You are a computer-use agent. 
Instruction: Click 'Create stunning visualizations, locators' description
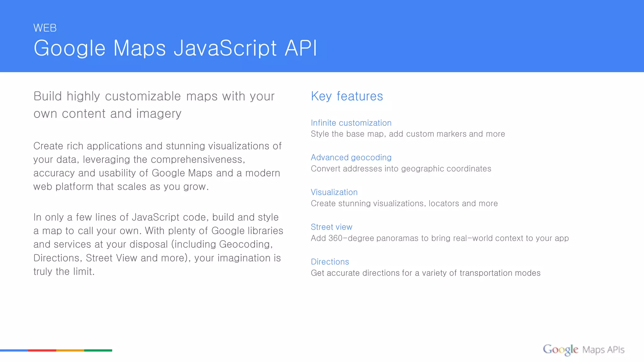pyautogui.click(x=404, y=204)
